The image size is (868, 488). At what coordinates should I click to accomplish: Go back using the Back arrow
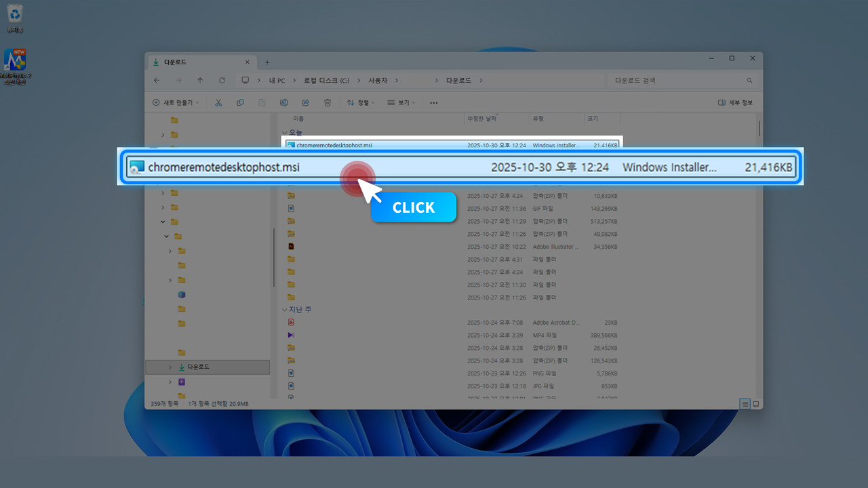(x=157, y=81)
